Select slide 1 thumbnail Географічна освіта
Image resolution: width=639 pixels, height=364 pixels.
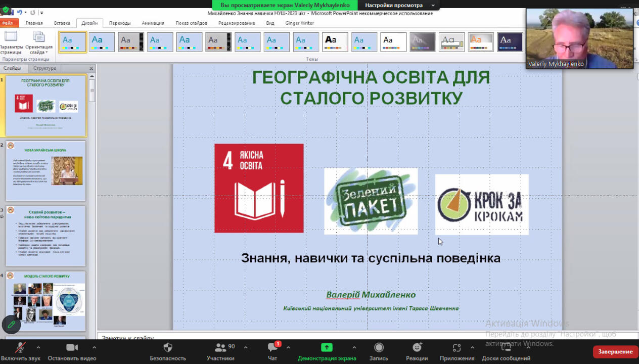pyautogui.click(x=45, y=106)
